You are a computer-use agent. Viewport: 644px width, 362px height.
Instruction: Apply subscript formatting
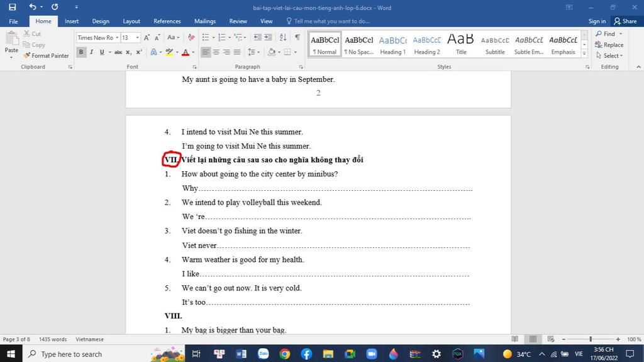click(128, 52)
